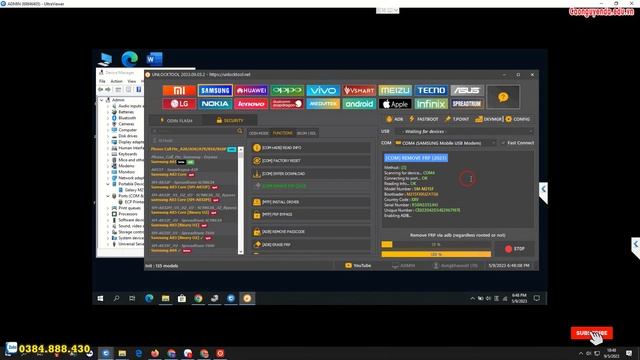
Task: Select the Android brand tile
Action: (x=359, y=104)
